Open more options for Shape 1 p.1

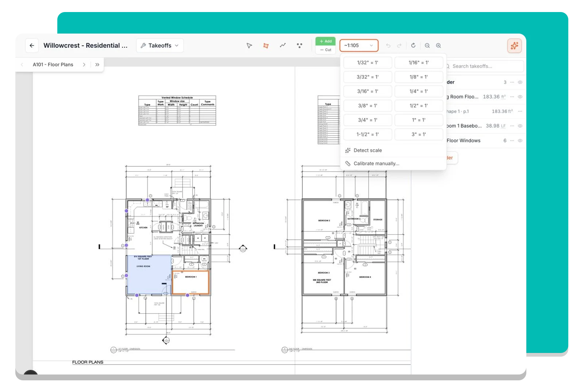pyautogui.click(x=520, y=111)
